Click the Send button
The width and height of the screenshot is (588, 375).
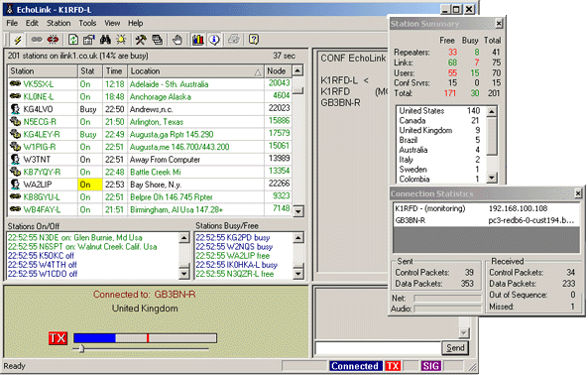point(455,348)
